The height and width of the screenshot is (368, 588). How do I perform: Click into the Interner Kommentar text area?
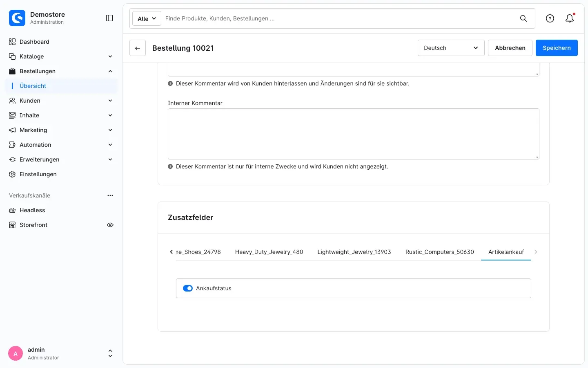click(354, 134)
